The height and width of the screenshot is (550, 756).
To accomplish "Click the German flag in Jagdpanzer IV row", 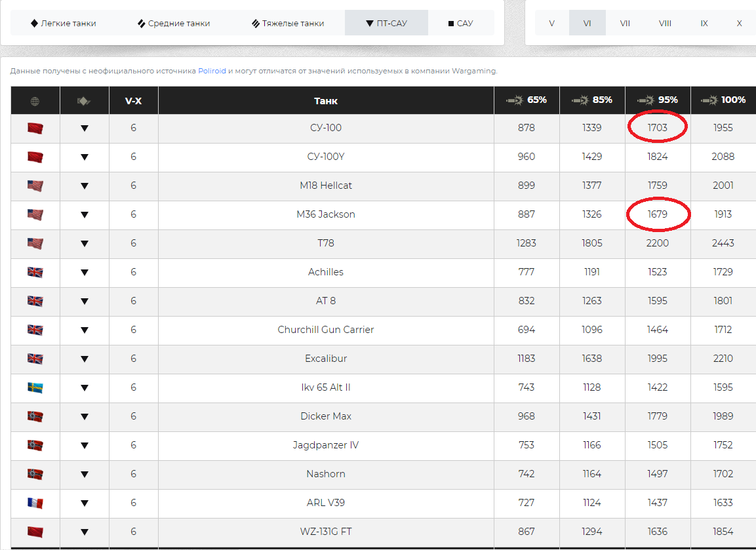I will click(35, 445).
